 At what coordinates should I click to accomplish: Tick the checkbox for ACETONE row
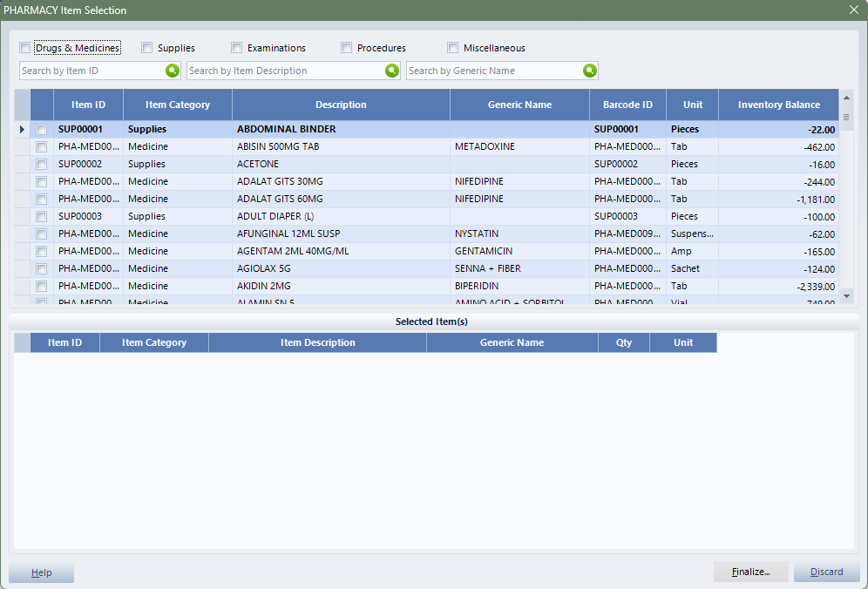(42, 165)
